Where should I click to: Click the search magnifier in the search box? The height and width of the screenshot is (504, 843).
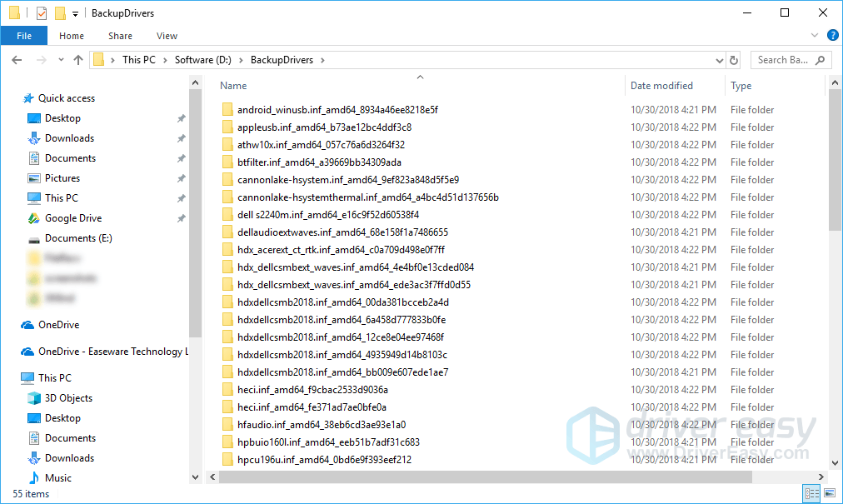[x=820, y=59]
